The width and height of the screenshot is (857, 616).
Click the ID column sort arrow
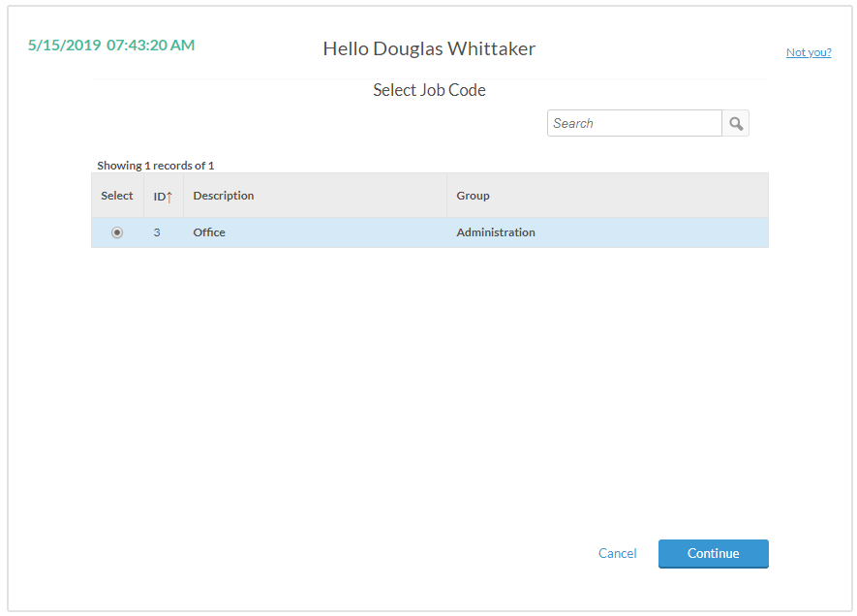coord(169,197)
